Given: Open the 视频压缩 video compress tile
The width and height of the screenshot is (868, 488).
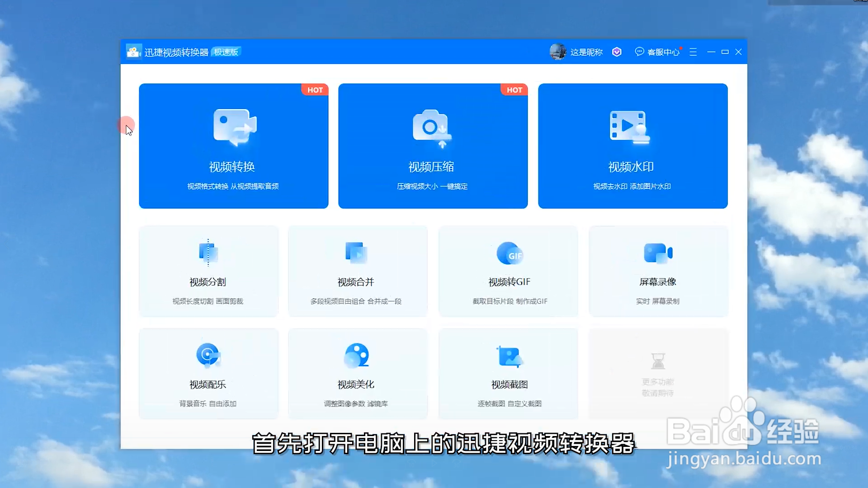Looking at the screenshot, I should pos(433,145).
